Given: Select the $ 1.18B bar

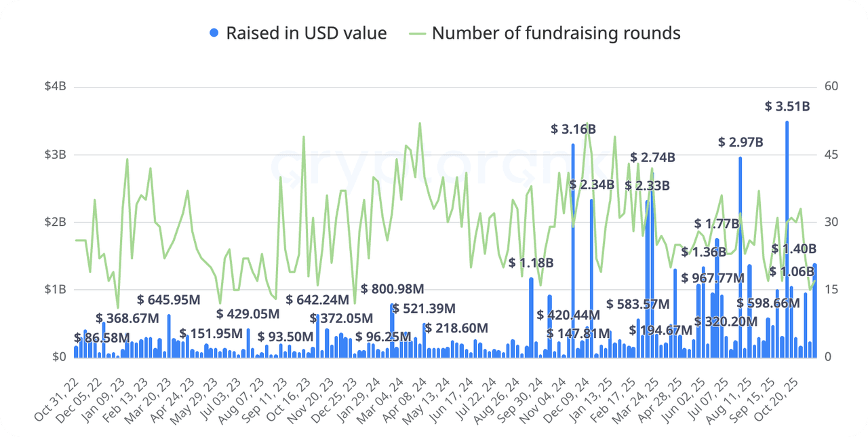Looking at the screenshot, I should click(531, 318).
